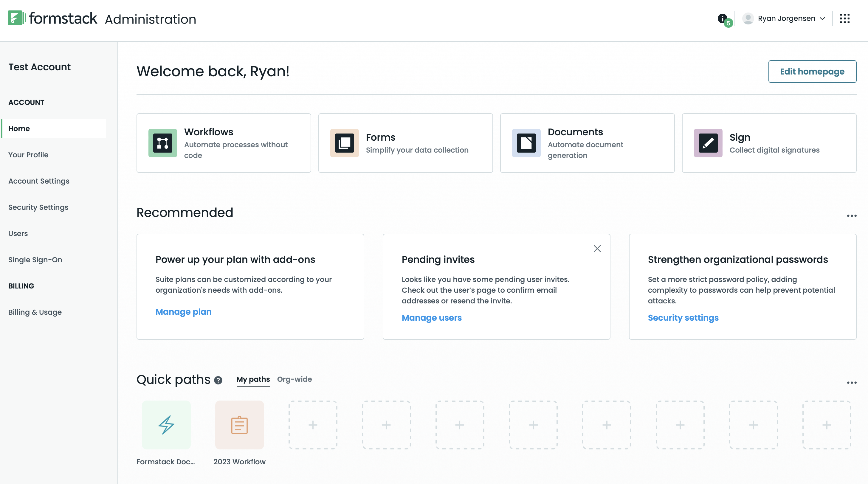The width and height of the screenshot is (868, 484).
Task: Open the notifications info icon with badge
Action: tap(722, 18)
